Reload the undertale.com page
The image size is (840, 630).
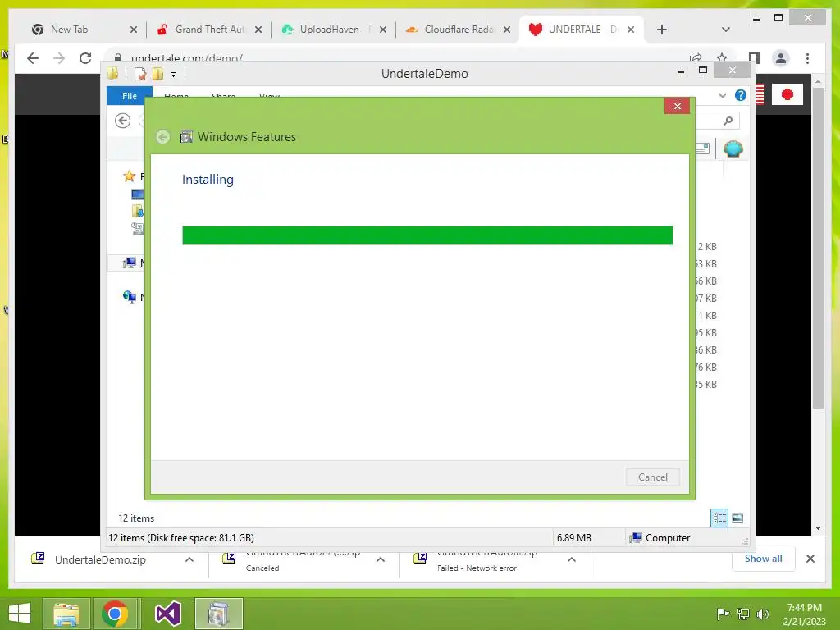(x=85, y=58)
